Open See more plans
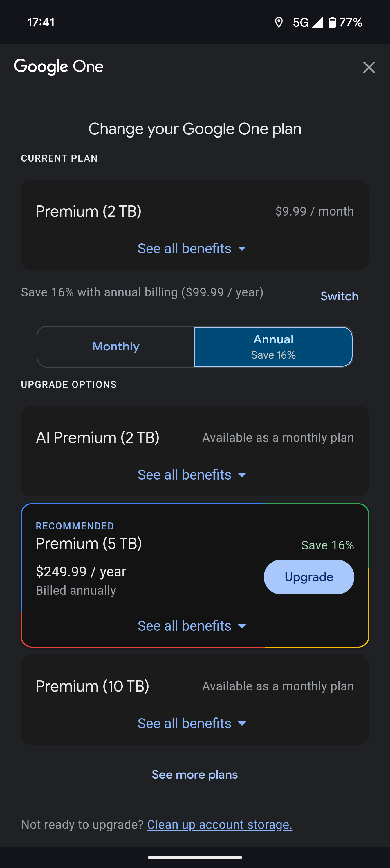390x868 pixels. pos(195,775)
